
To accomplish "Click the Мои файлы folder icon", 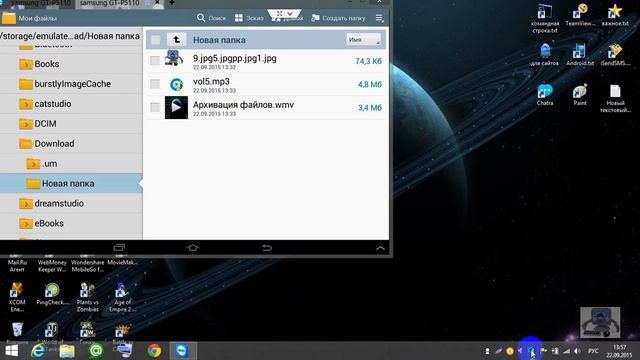I will [9, 18].
